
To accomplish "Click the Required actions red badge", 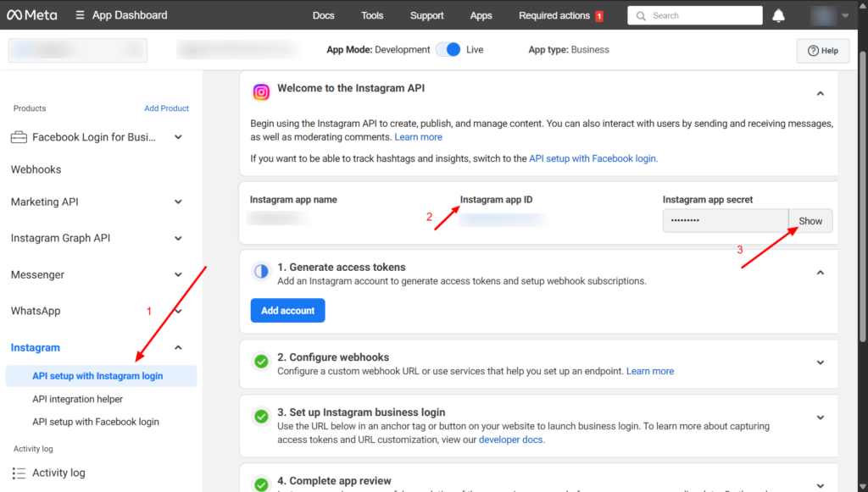I will tap(599, 16).
